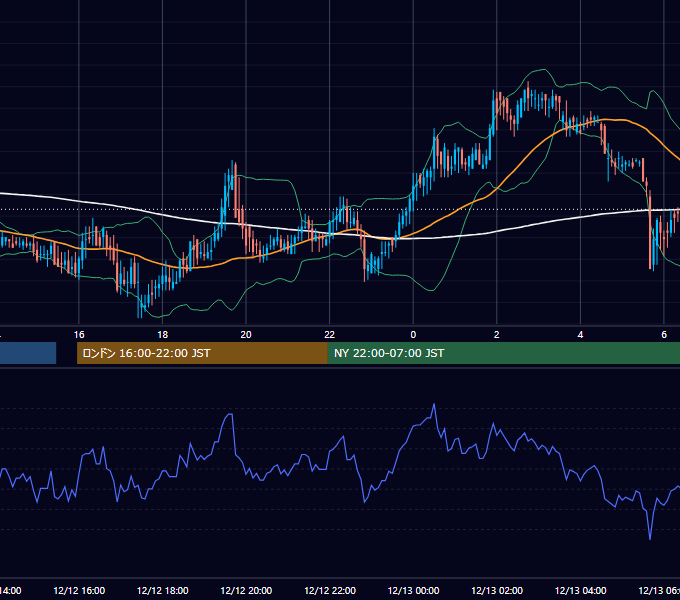Click the 2 hour label on price chart axis
Screen dimensions: 680x600
[497, 335]
